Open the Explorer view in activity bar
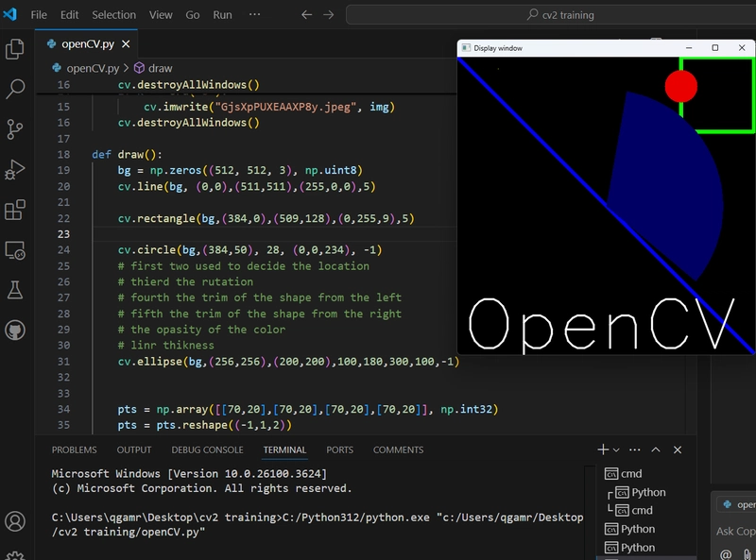756x560 pixels. [x=15, y=49]
